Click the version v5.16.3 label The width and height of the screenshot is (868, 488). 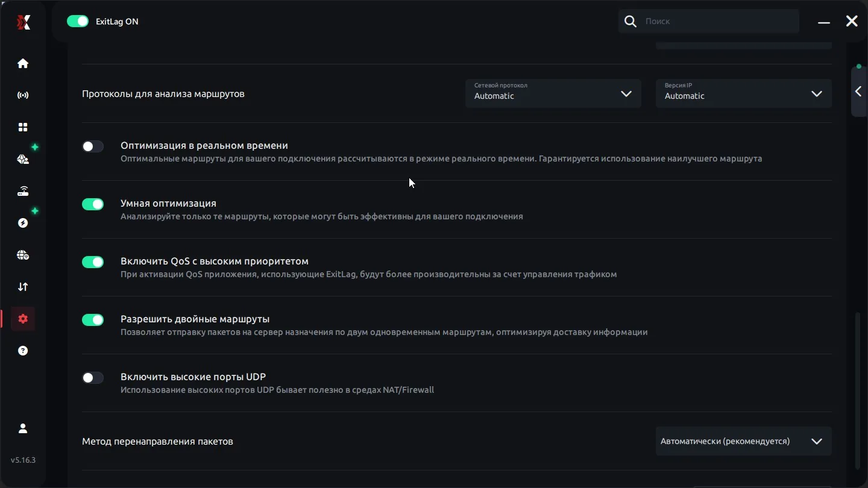[x=24, y=460]
